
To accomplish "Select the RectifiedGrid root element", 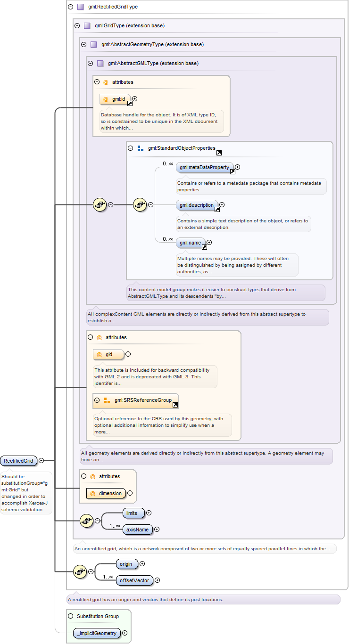I will point(19,461).
